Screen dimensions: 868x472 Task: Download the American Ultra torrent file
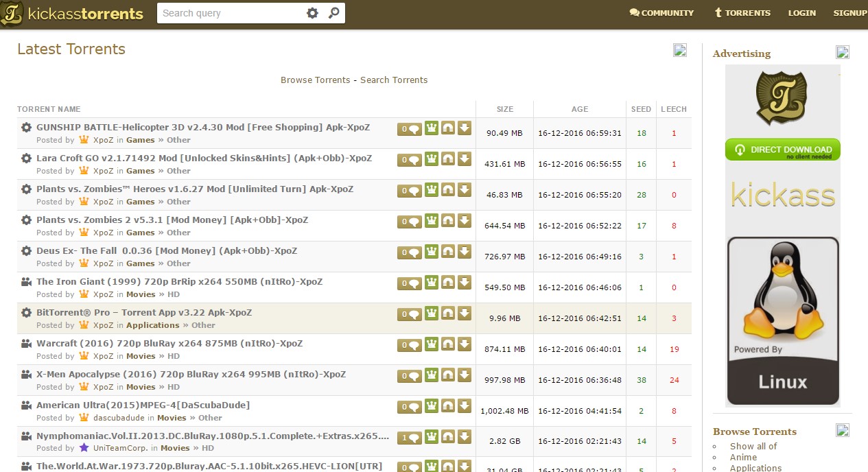point(465,405)
